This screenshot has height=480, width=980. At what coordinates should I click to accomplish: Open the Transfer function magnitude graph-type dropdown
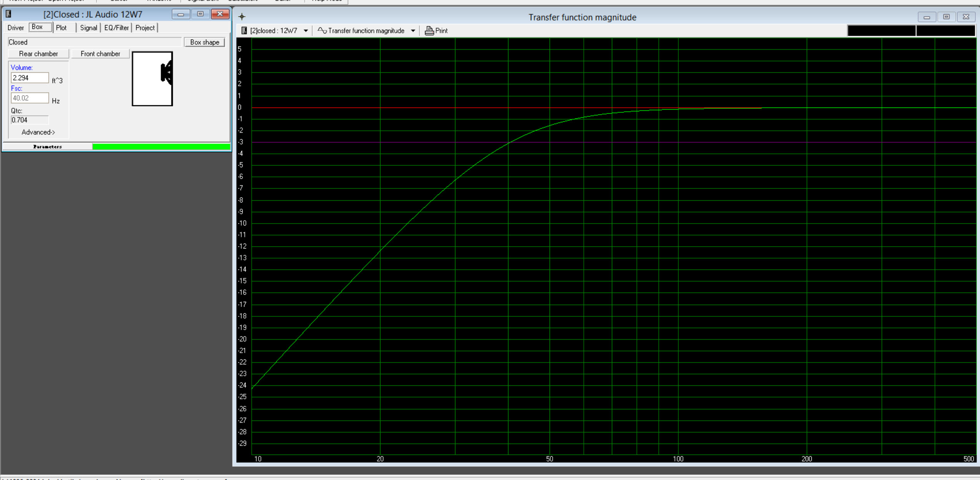click(413, 31)
